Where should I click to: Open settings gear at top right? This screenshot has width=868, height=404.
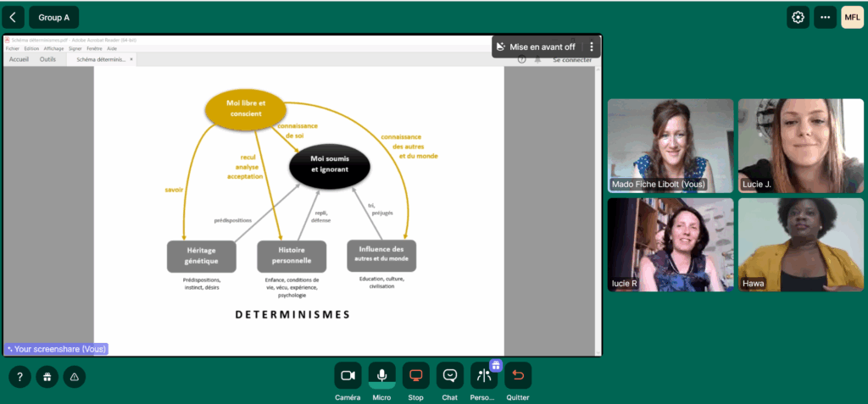coord(798,17)
